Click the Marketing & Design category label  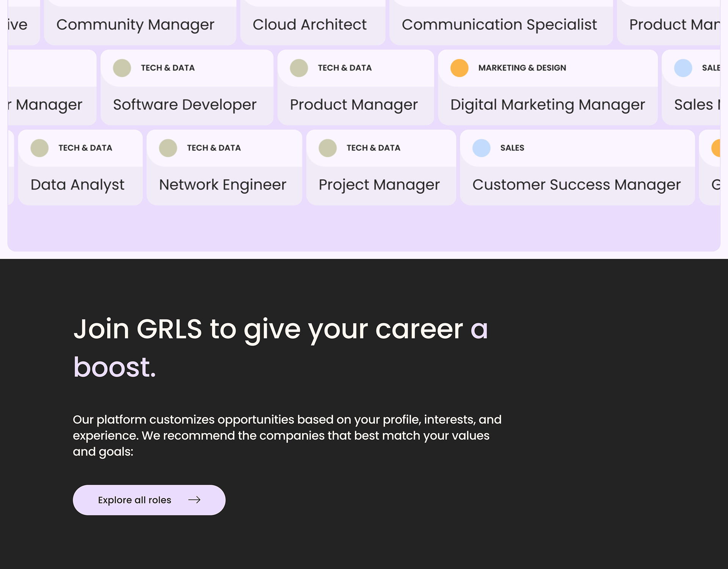pos(522,68)
